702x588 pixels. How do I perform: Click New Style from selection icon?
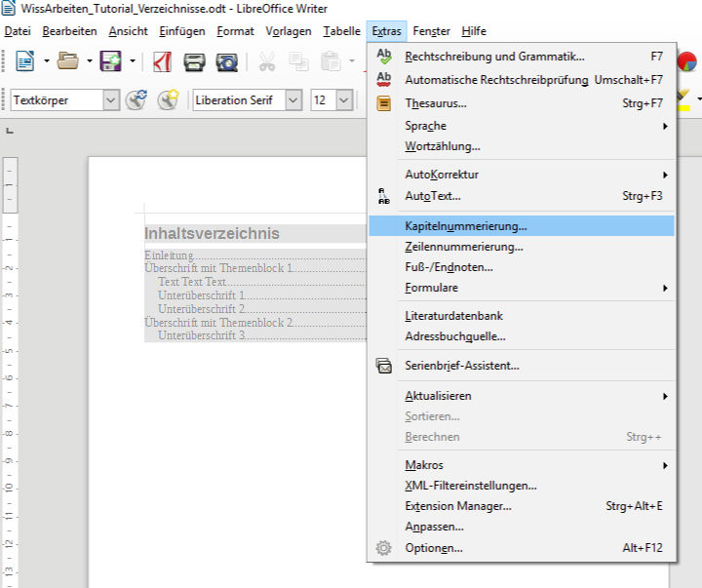pyautogui.click(x=169, y=99)
